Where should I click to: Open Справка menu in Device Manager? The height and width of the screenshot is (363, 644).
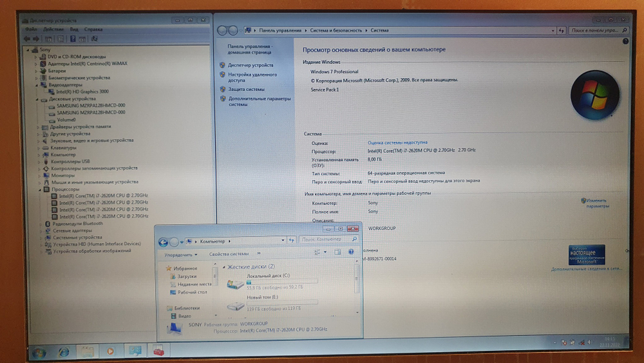(x=93, y=30)
